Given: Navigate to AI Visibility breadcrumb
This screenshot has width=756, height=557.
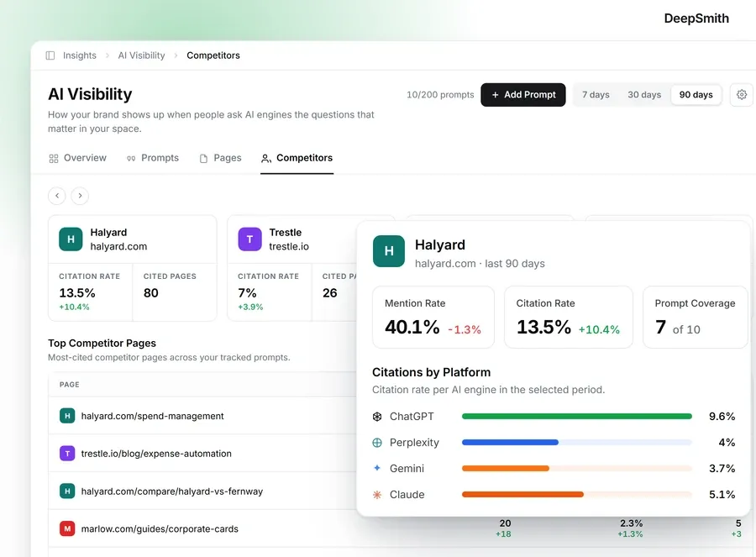Looking at the screenshot, I should point(141,55).
